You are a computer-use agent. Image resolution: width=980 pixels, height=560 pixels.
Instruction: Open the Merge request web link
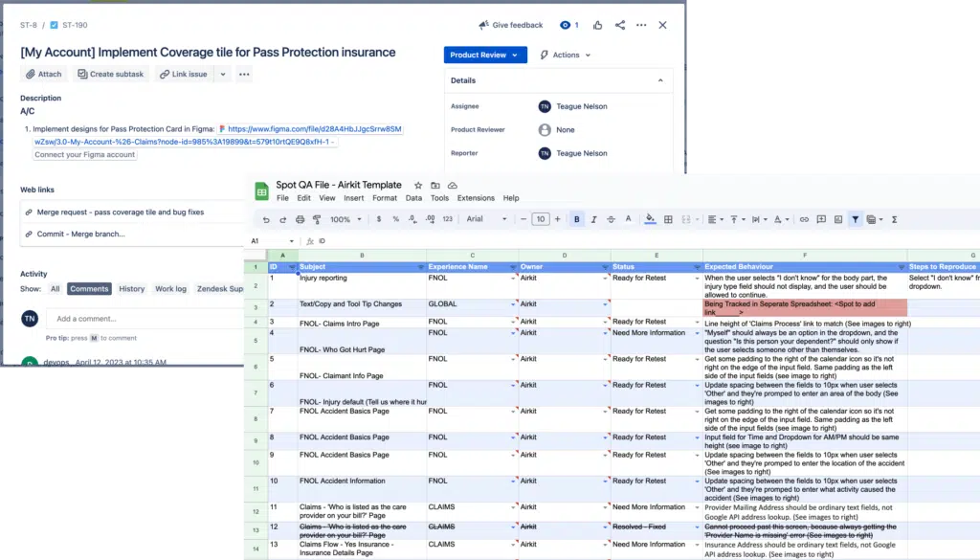tap(121, 213)
